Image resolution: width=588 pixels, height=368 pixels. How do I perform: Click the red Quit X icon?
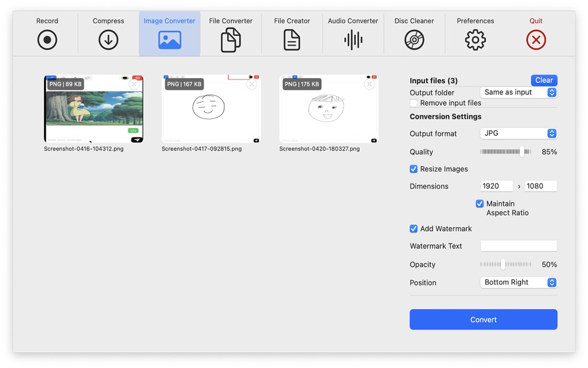tap(536, 40)
